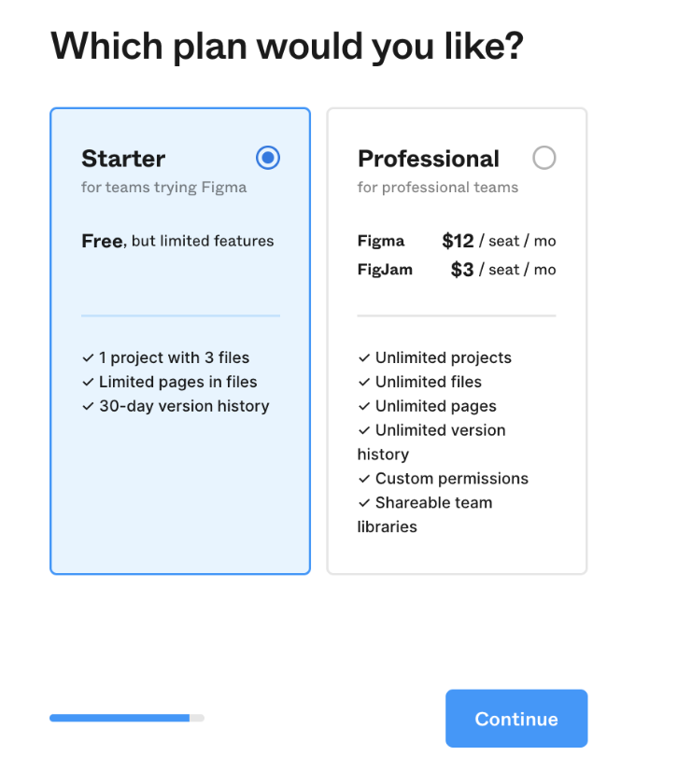Click the checkmark beside 'Unlimited pages'
The image size is (678, 784).
click(363, 406)
